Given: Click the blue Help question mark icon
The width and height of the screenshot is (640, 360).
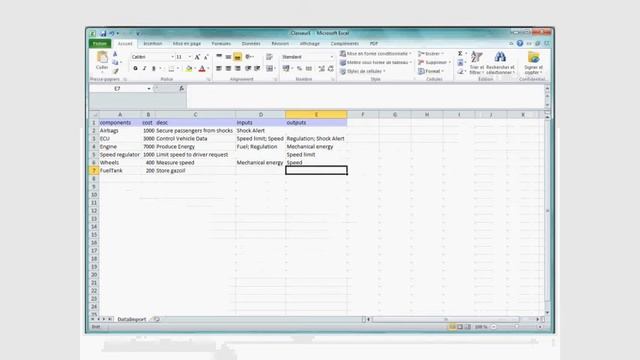Looking at the screenshot, I should pyautogui.click(x=520, y=43).
